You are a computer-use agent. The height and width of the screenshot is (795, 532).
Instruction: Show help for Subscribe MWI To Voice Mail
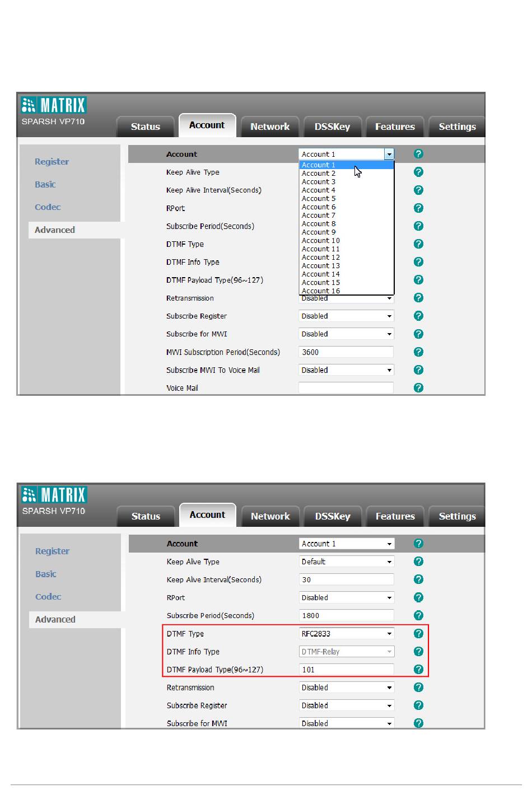click(x=418, y=370)
